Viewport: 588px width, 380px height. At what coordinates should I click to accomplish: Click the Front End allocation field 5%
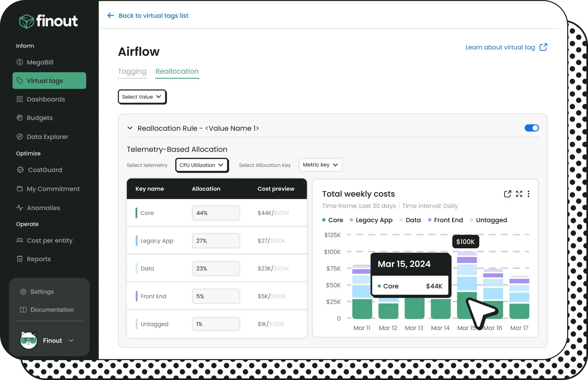pyautogui.click(x=216, y=296)
